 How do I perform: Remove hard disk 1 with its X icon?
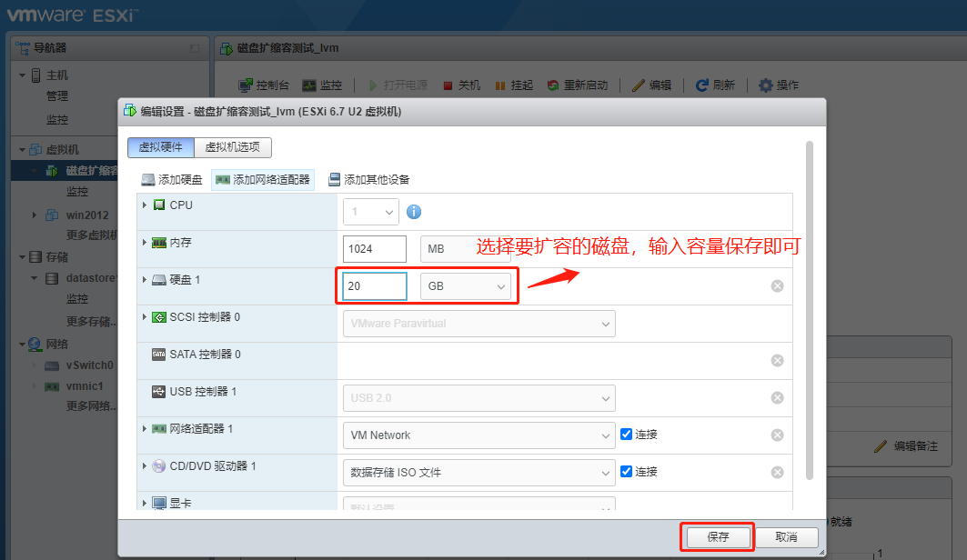777,285
